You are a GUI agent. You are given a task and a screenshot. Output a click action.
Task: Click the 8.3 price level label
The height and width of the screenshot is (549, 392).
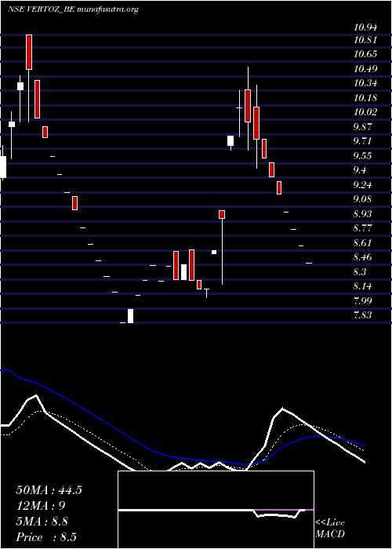(360, 272)
